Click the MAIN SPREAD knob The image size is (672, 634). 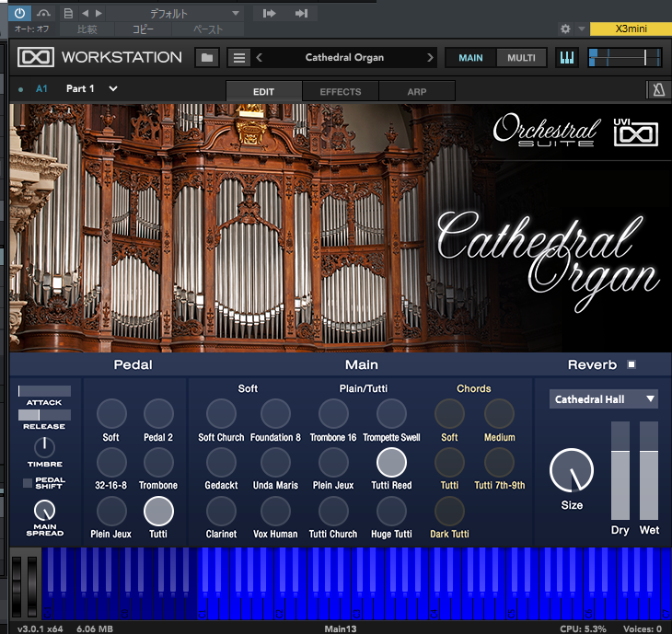coord(44,511)
